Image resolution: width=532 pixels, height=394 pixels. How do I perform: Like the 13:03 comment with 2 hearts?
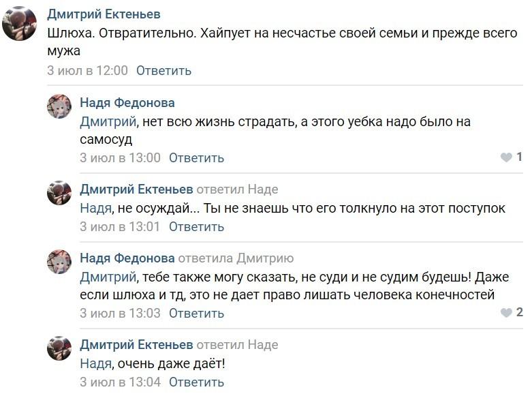[x=506, y=313]
